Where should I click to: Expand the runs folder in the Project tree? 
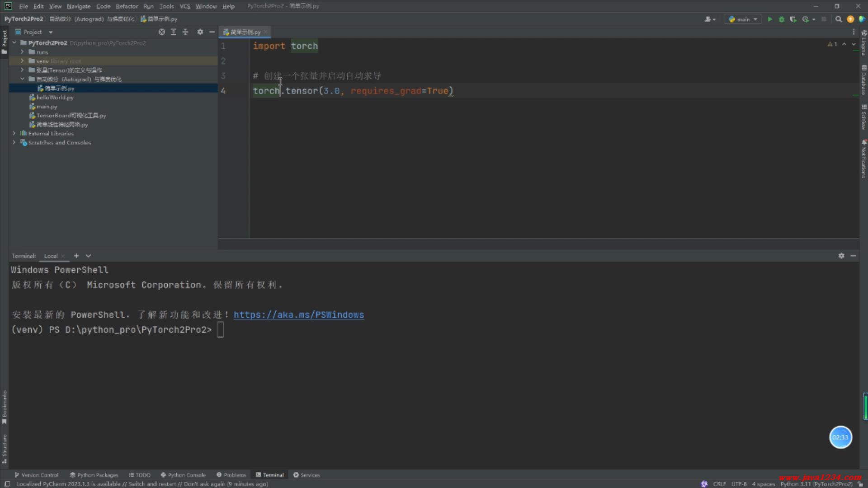click(22, 52)
